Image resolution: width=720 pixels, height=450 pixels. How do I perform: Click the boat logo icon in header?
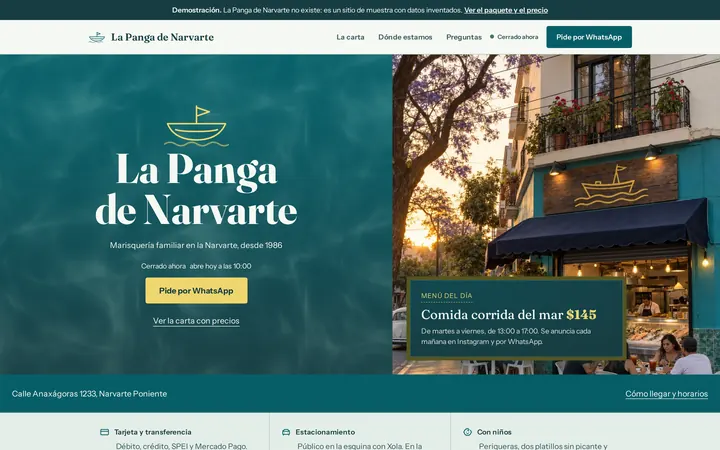coord(96,37)
